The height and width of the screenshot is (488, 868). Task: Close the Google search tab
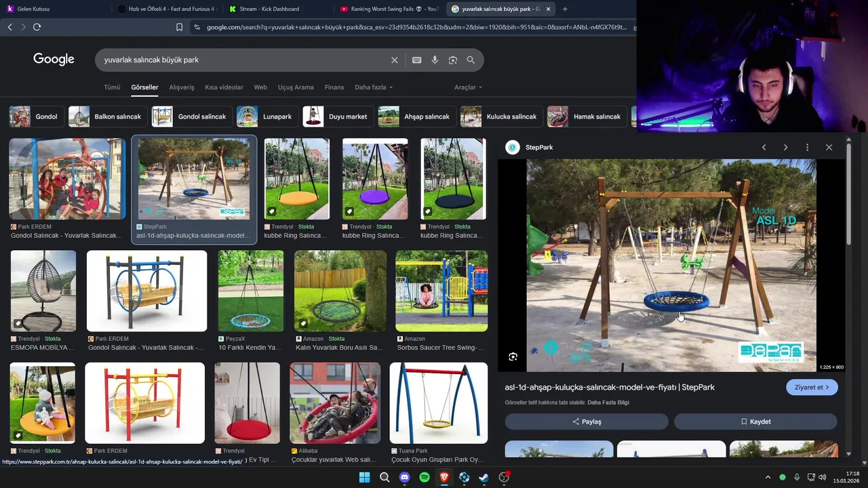tap(548, 9)
